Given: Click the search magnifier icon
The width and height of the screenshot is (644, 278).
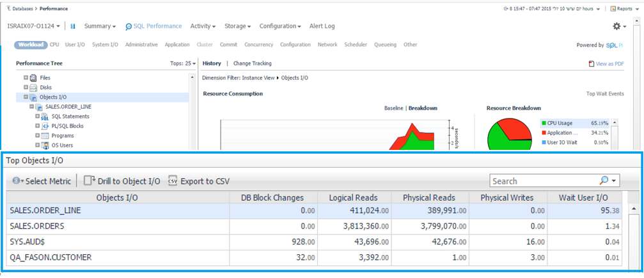Looking at the screenshot, I should click(604, 181).
